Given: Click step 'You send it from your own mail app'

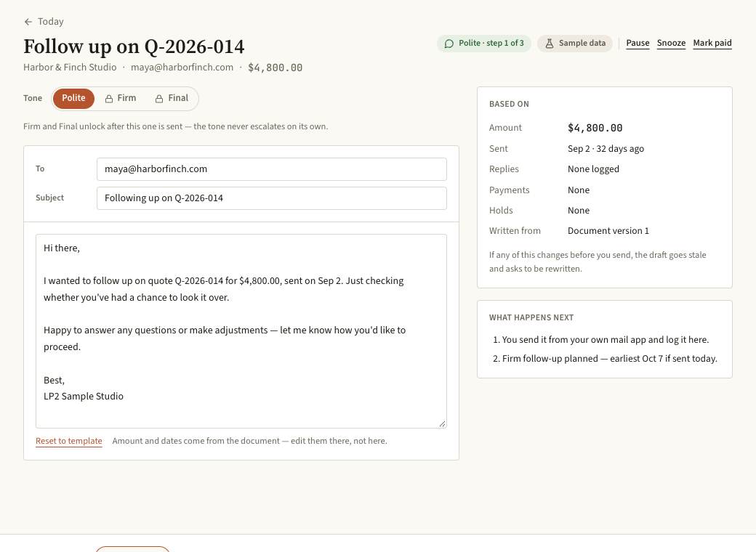Looking at the screenshot, I should [x=605, y=340].
